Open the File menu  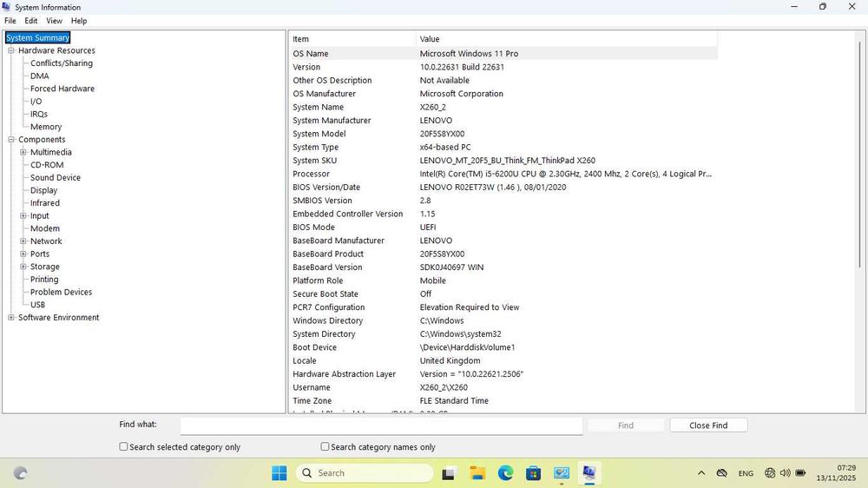pos(10,21)
